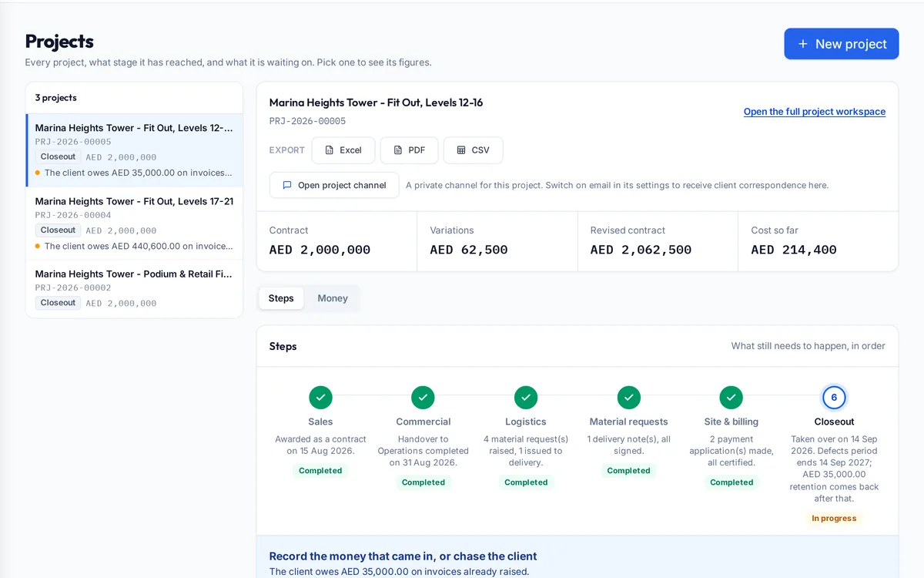The image size is (924, 578).
Task: Click the PRJ-2026-00002 project code
Action: [x=73, y=287]
